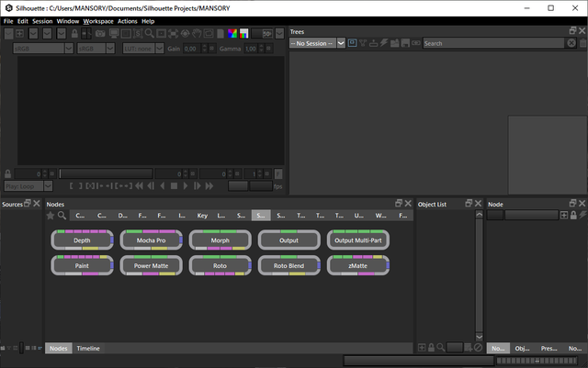Viewport: 588px width, 368px height.
Task: Clear the Trees search with the X icon
Action: 571,43
